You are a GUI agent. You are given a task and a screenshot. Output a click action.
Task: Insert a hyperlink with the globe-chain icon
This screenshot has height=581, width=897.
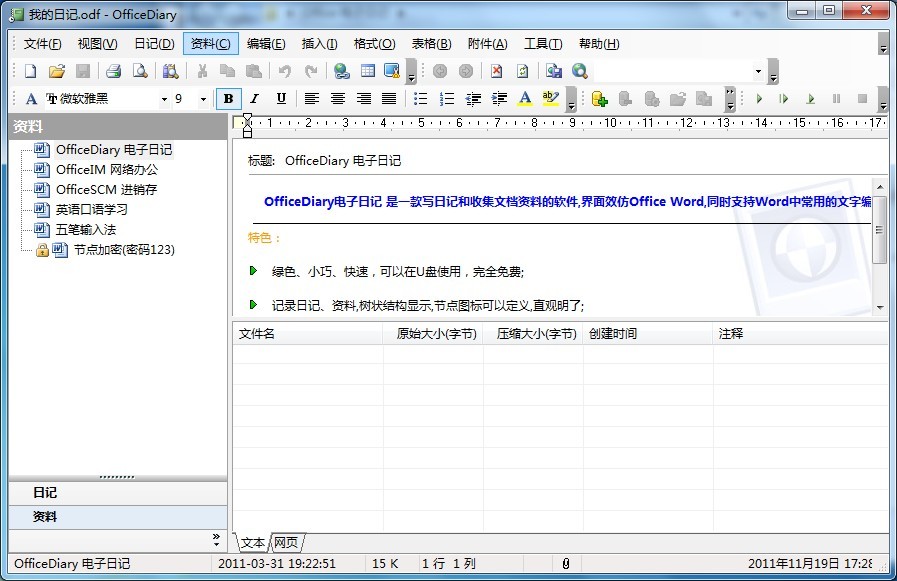341,71
